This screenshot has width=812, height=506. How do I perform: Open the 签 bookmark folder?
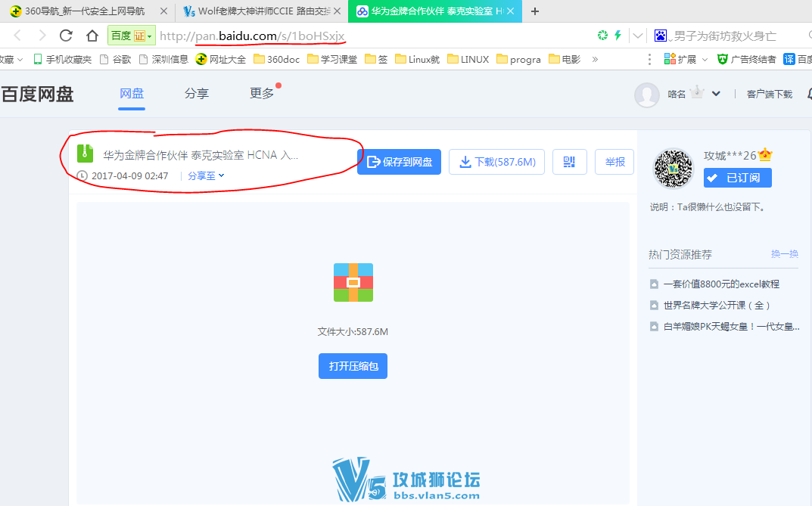(x=376, y=60)
